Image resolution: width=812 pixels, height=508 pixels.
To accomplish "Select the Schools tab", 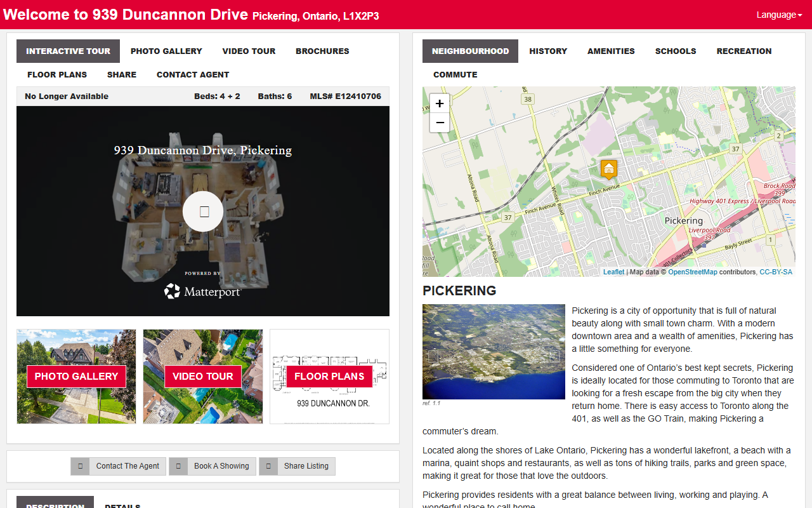I will tap(676, 51).
